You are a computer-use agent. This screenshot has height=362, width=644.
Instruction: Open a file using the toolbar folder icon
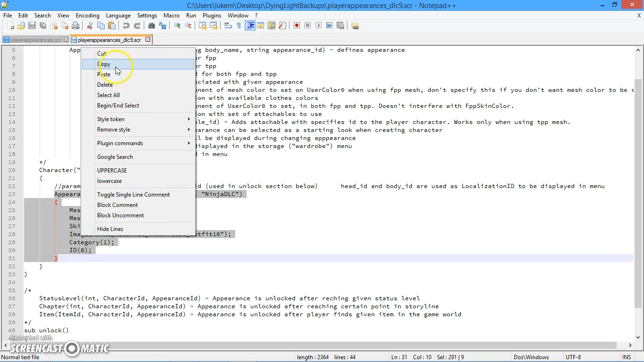[x=21, y=26]
